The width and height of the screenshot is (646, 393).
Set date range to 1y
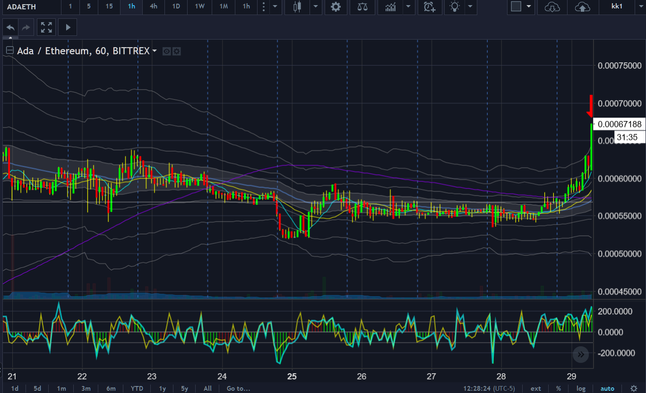[162, 388]
